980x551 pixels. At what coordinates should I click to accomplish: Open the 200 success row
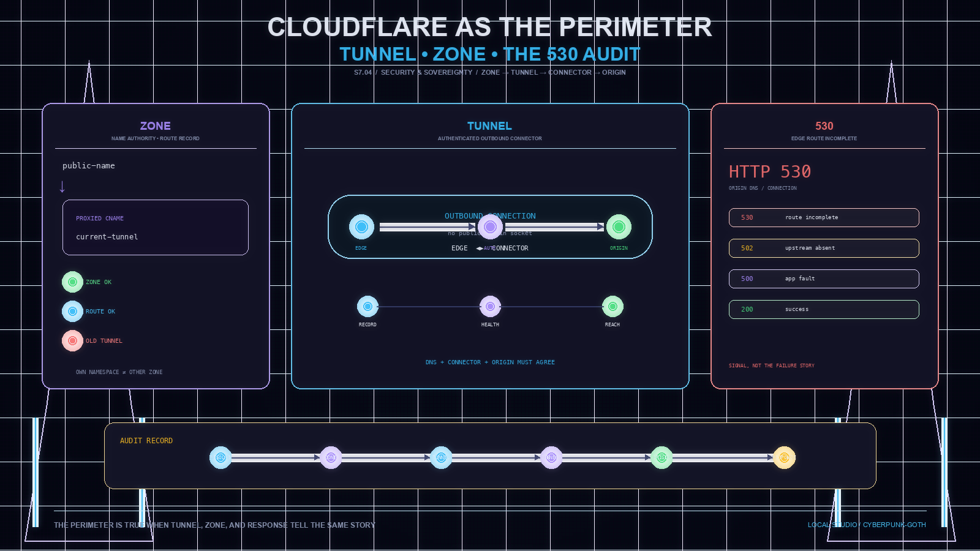click(824, 309)
